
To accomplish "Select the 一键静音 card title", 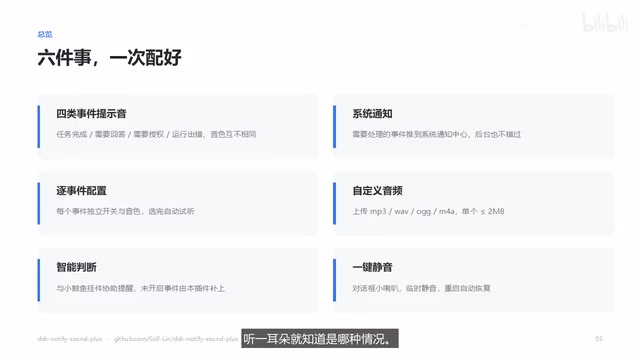I will pos(372,267).
